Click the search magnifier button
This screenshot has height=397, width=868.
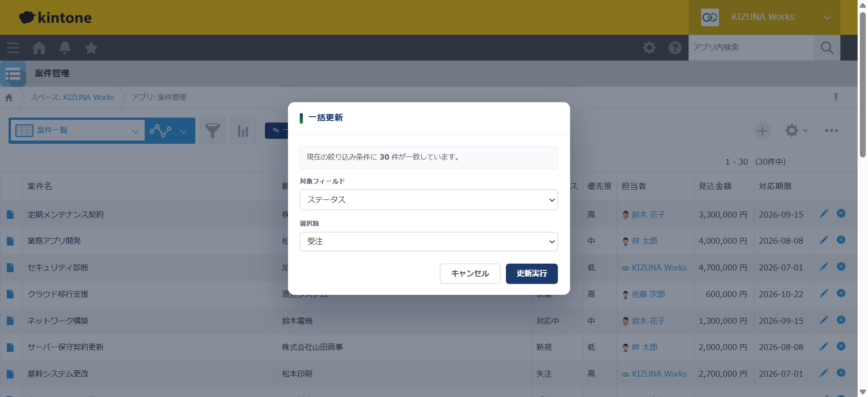(827, 47)
